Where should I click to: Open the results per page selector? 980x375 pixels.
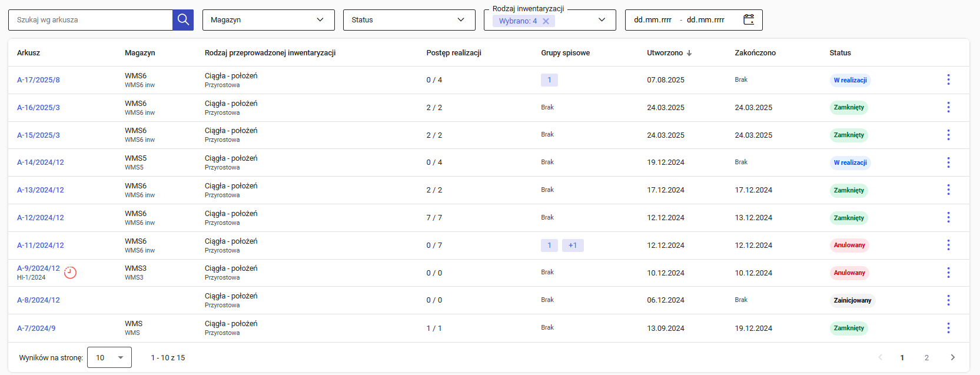coord(109,357)
